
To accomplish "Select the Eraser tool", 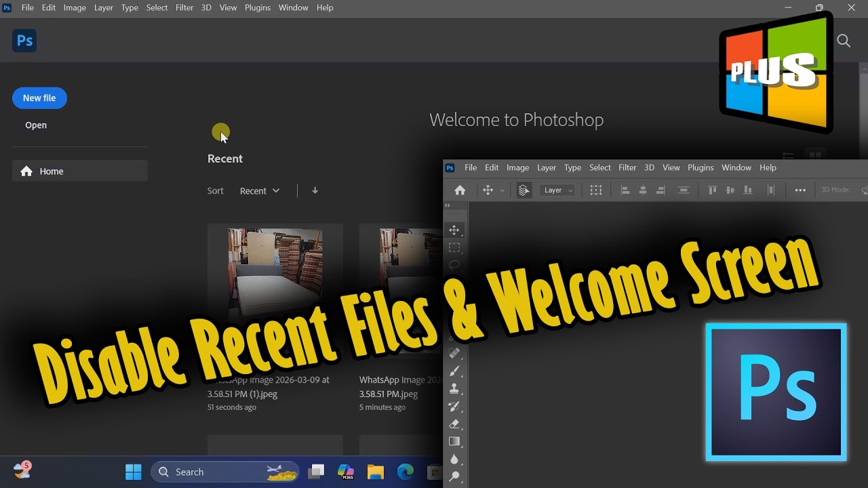I will pos(454,424).
